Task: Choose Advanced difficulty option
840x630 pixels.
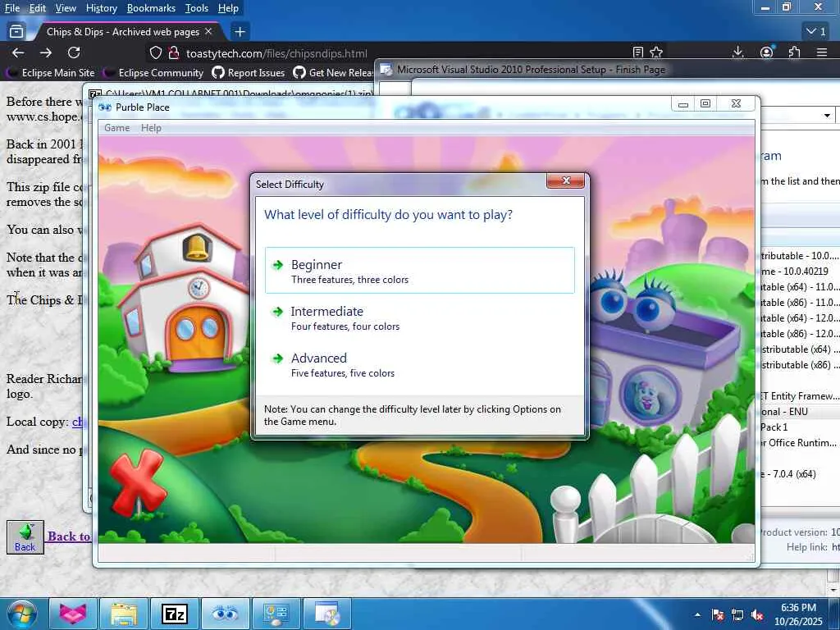Action: [419, 364]
